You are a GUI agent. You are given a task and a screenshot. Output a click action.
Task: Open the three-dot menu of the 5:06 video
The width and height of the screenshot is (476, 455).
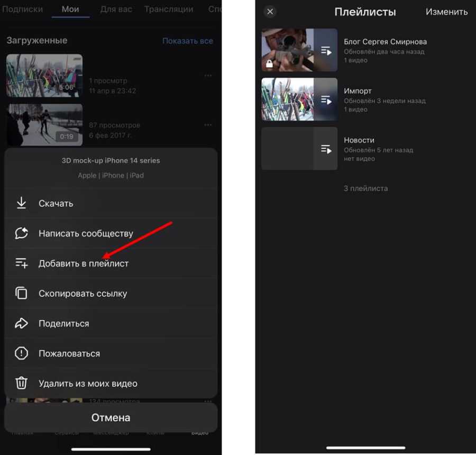(208, 76)
